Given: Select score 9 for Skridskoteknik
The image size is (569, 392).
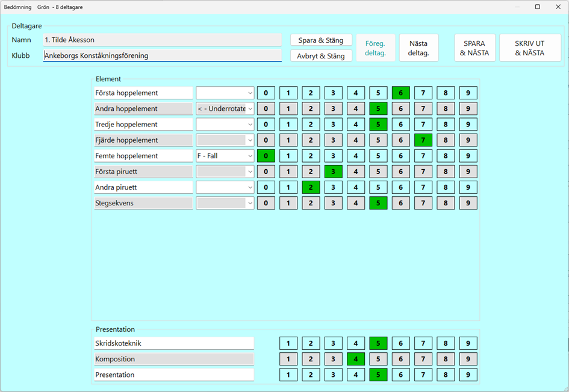Looking at the screenshot, I should [468, 343].
